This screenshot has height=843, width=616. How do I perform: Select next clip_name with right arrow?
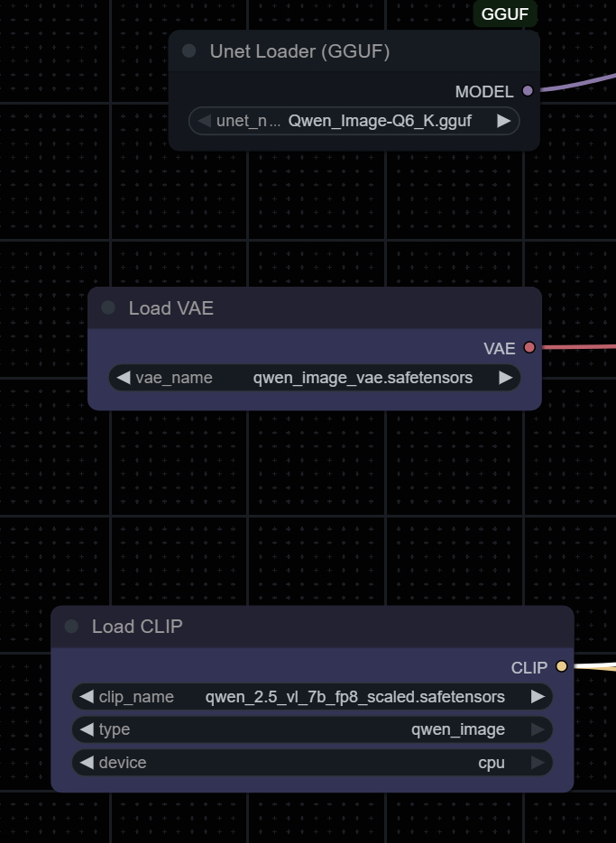[538, 697]
